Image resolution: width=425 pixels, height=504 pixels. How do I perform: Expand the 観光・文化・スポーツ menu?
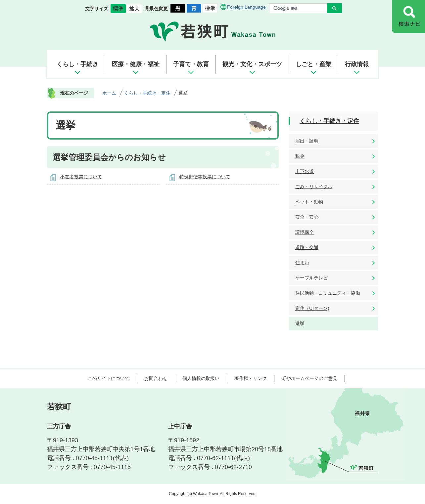click(252, 65)
